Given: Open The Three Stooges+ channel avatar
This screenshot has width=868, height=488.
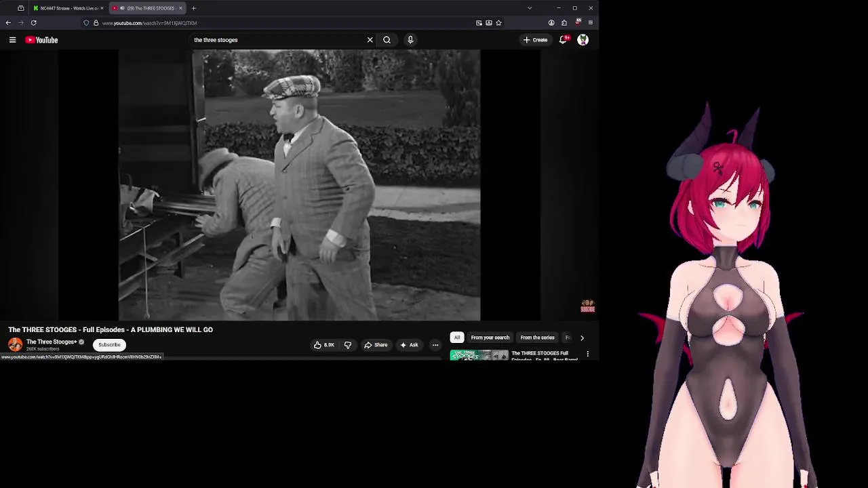Looking at the screenshot, I should click(15, 345).
